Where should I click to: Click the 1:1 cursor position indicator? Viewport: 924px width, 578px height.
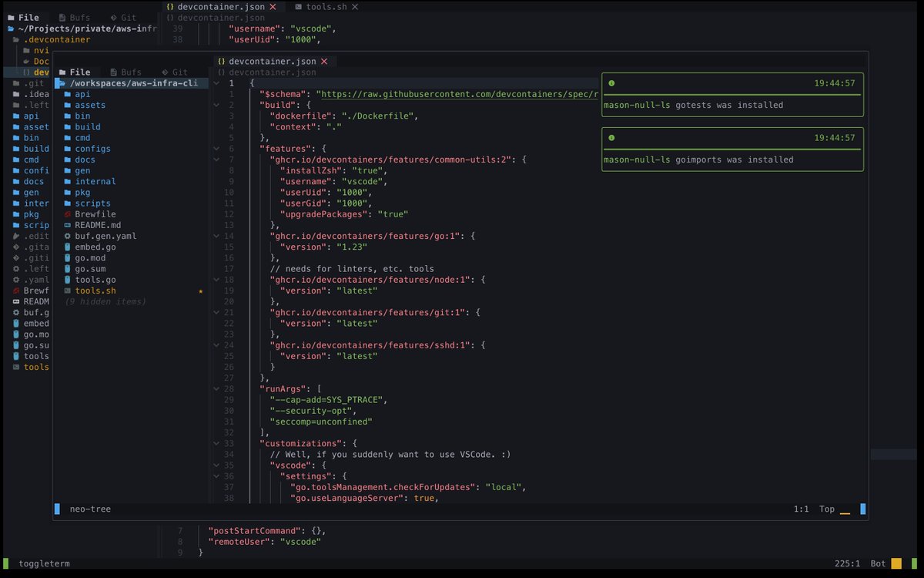[x=801, y=509]
